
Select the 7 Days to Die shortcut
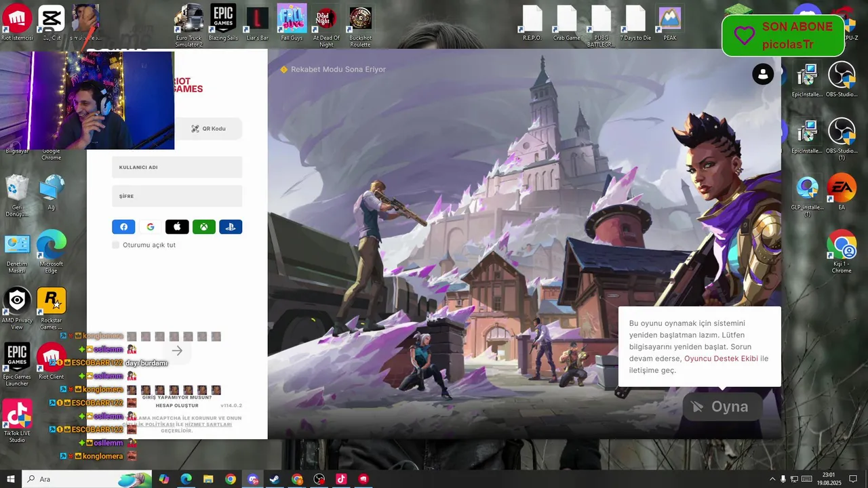click(635, 24)
